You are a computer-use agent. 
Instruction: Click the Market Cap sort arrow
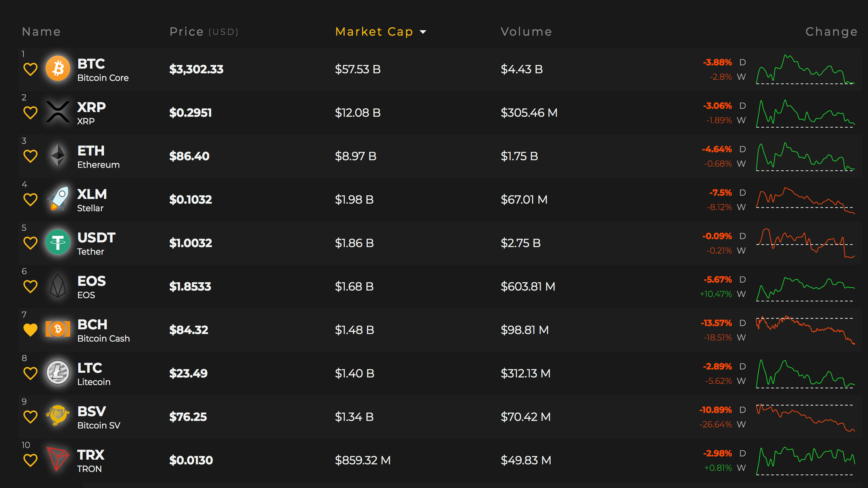(423, 32)
